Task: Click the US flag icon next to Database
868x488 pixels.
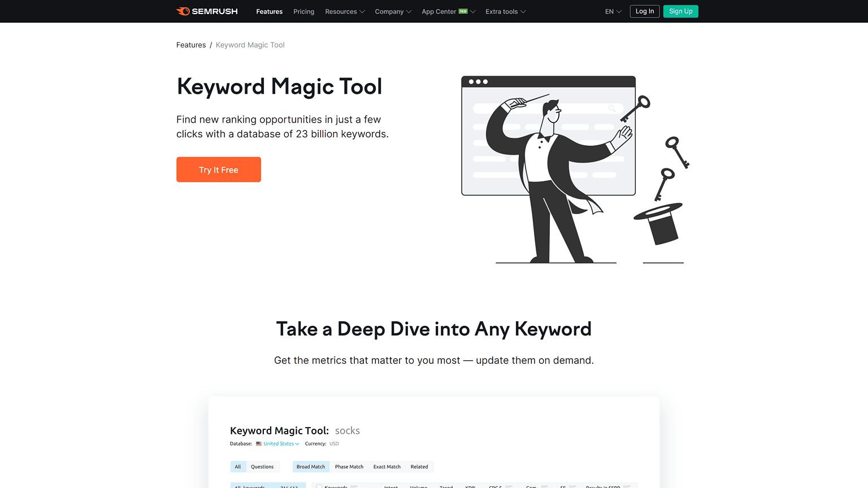Action: [259, 444]
